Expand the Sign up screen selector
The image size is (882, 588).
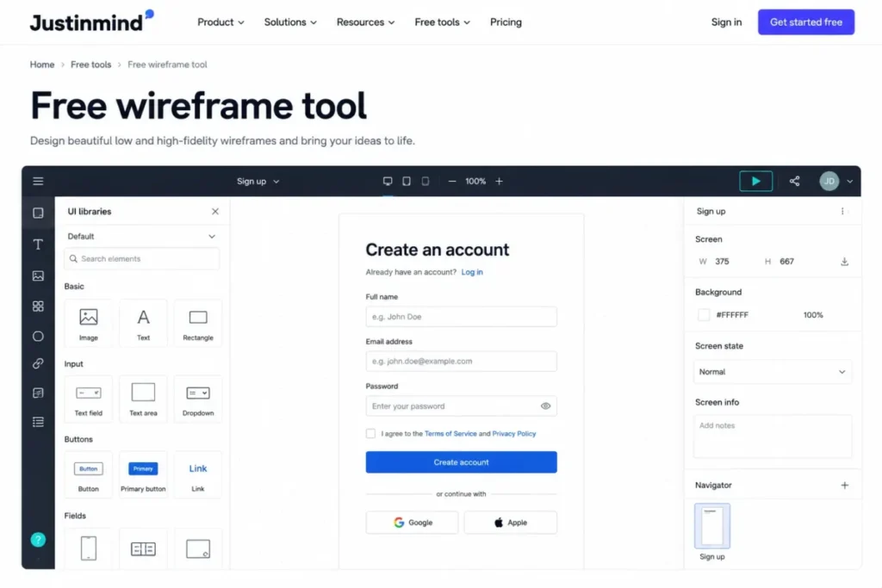click(258, 181)
